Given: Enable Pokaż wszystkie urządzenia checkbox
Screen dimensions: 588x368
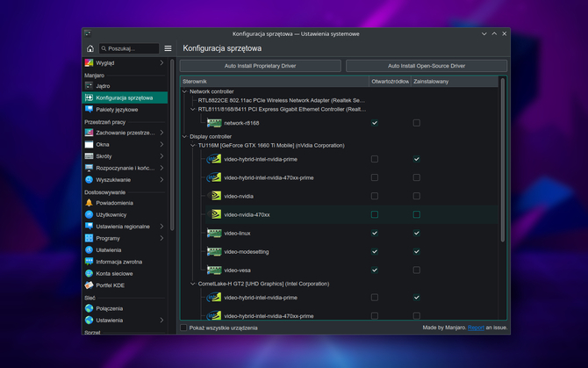Looking at the screenshot, I should coord(183,328).
